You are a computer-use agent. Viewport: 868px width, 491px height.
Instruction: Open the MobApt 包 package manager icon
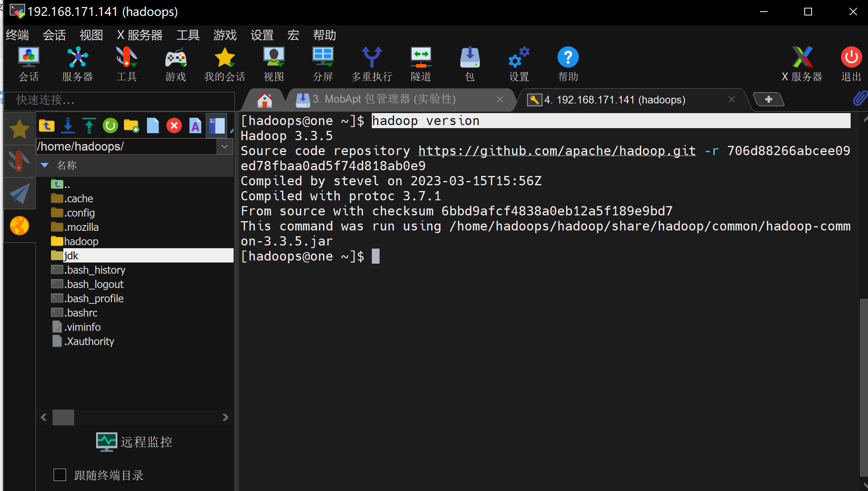pyautogui.click(x=470, y=64)
